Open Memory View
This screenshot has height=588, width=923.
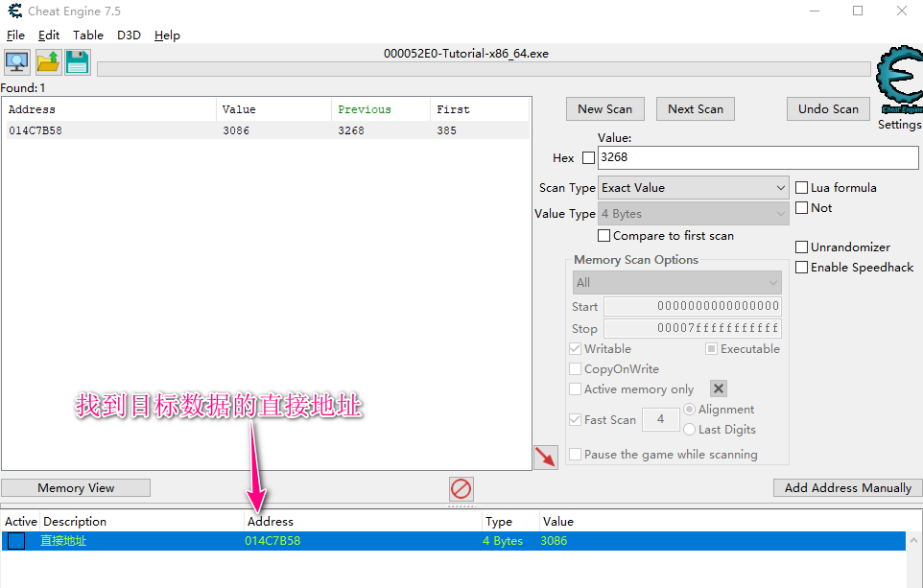coord(76,488)
